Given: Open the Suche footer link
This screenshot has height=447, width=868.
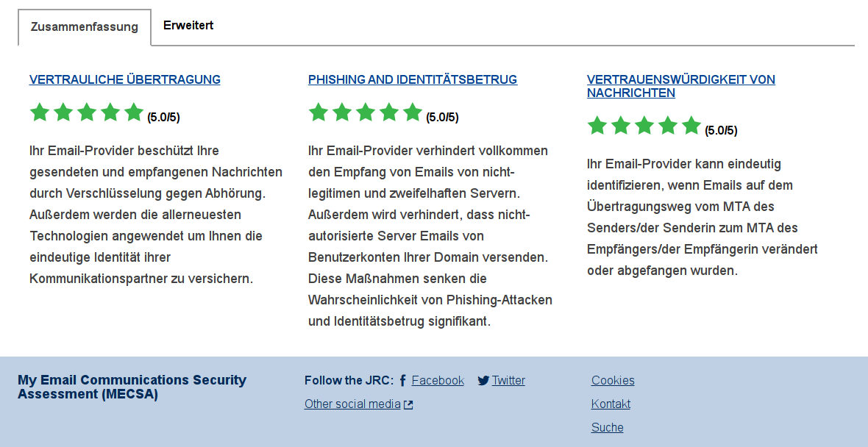Looking at the screenshot, I should (608, 428).
